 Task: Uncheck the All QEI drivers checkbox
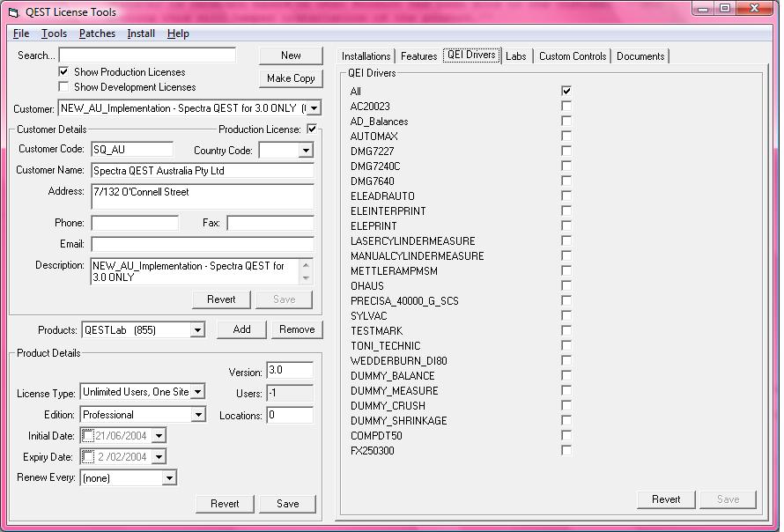coord(566,91)
